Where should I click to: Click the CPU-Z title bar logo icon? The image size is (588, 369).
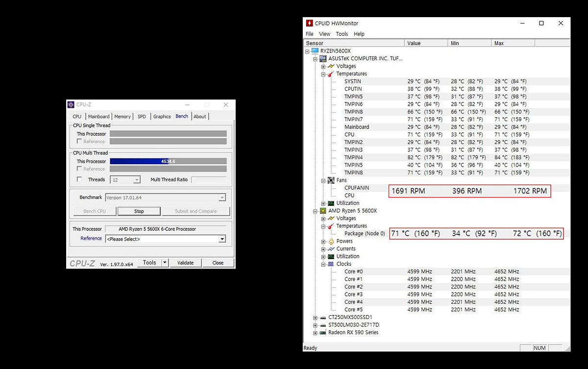click(71, 104)
